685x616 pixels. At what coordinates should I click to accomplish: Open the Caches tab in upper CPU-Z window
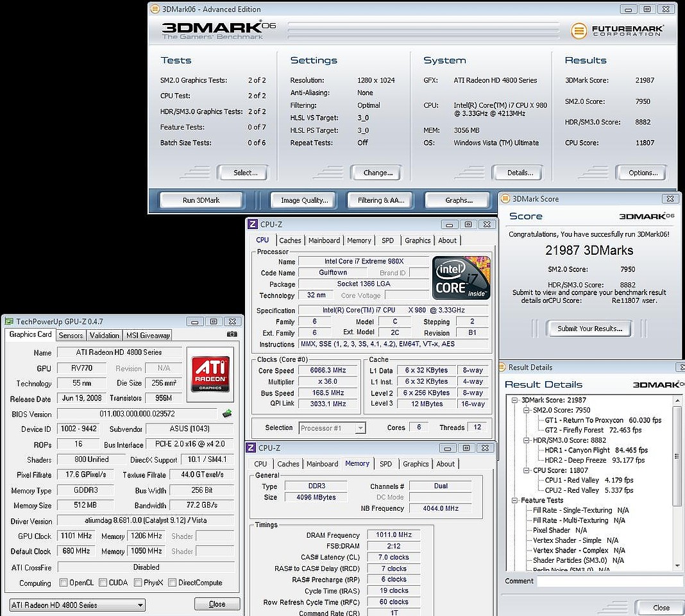tap(290, 241)
